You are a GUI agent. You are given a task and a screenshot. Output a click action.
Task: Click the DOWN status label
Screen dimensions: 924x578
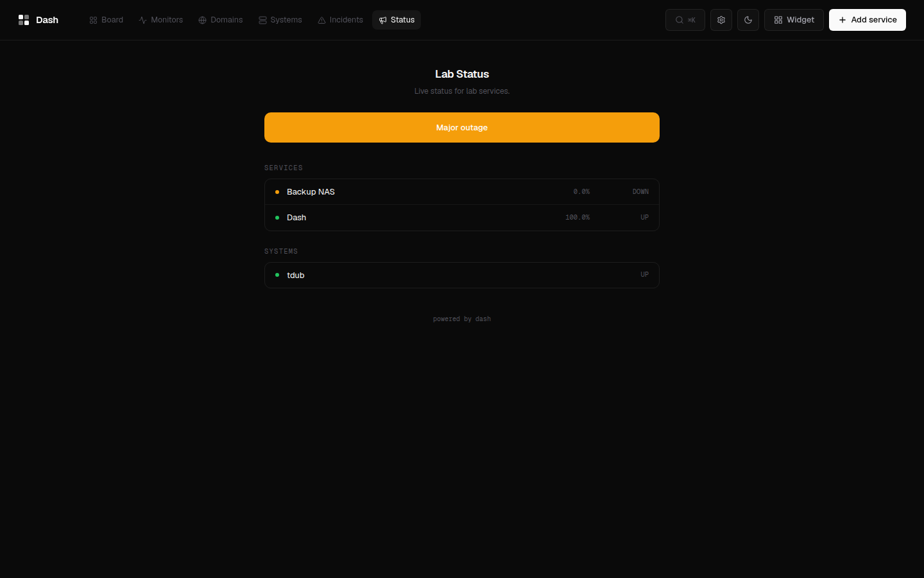tap(640, 192)
